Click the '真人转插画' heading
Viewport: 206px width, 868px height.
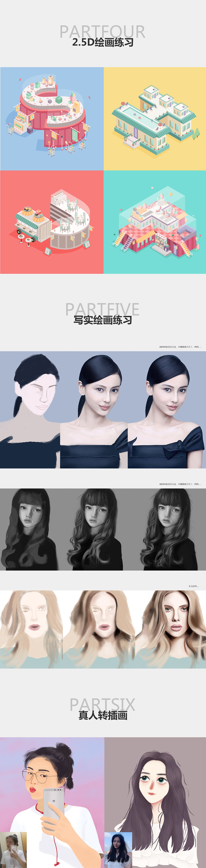103,715
